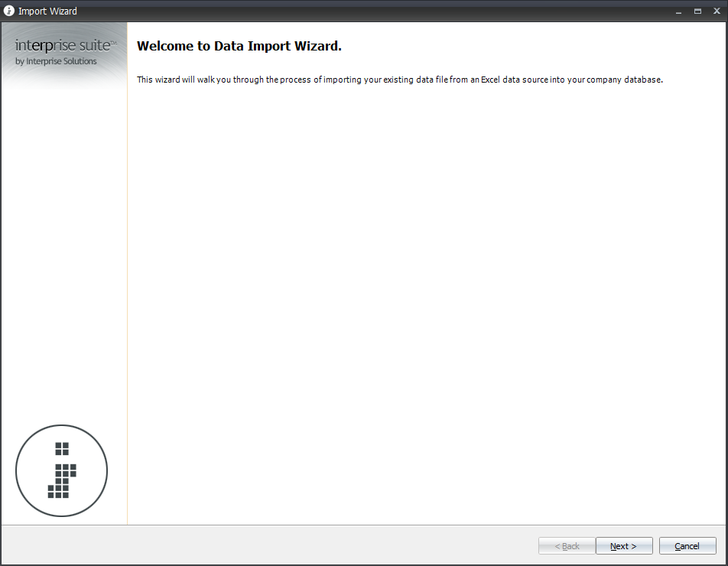Image resolution: width=728 pixels, height=566 pixels.
Task: Click the wizard description sentence about Excel import
Action: (400, 79)
